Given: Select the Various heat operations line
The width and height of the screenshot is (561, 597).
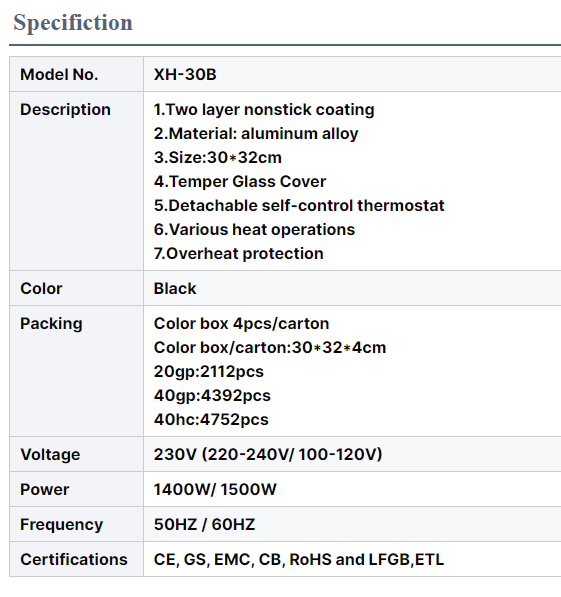Looking at the screenshot, I should coord(254,230).
